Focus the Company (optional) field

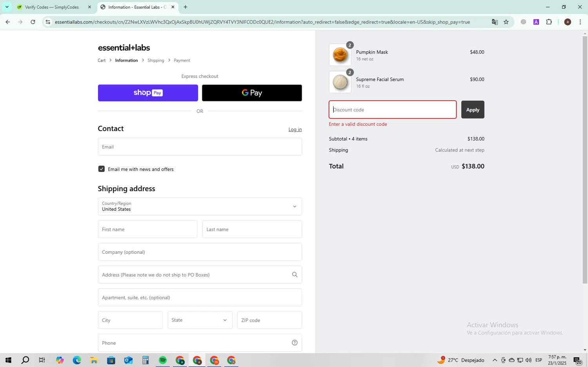click(x=200, y=252)
